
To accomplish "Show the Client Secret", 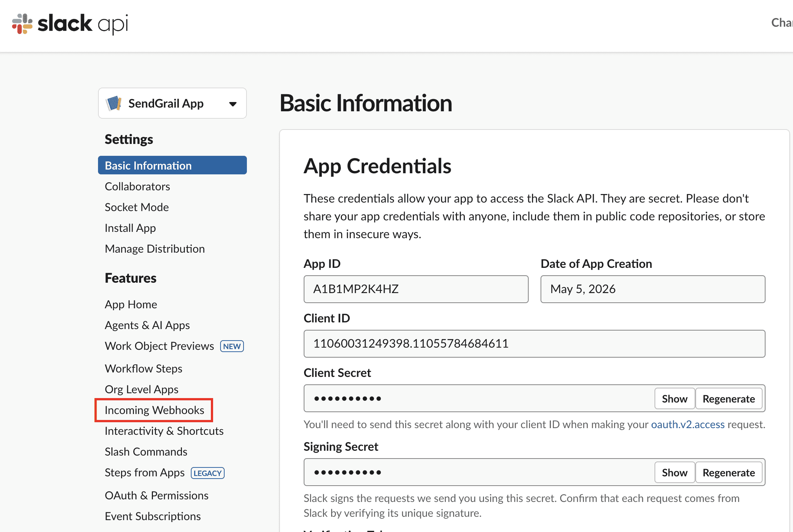I will (x=674, y=399).
